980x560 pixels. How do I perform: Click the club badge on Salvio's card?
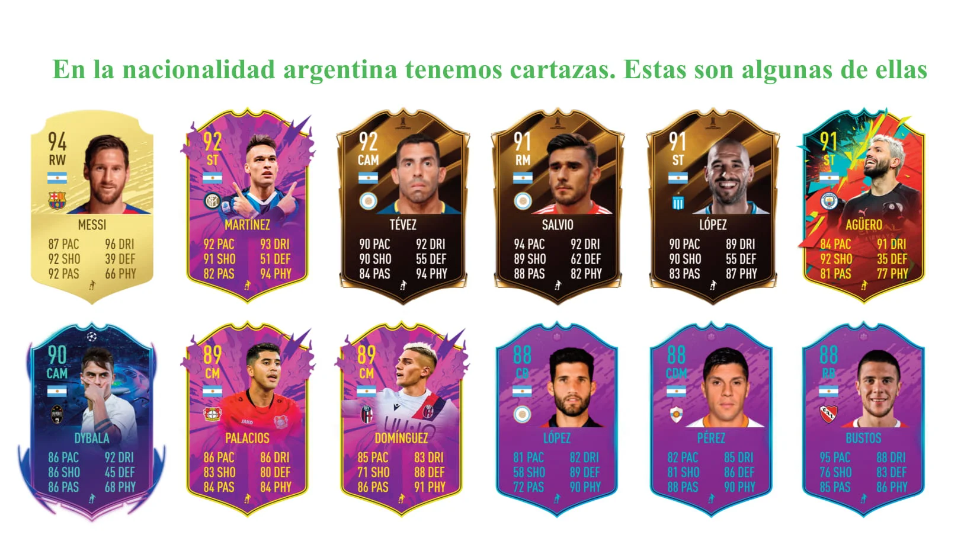click(x=523, y=201)
